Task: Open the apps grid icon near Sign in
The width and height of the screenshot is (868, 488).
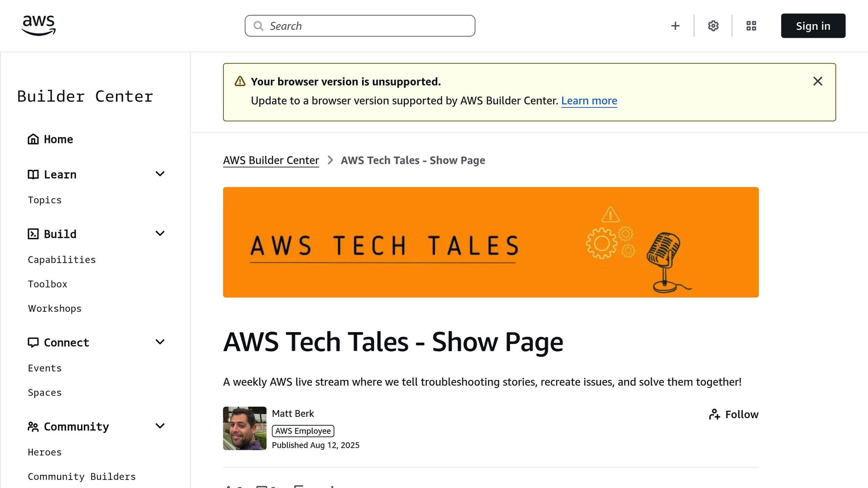Action: pyautogui.click(x=751, y=25)
